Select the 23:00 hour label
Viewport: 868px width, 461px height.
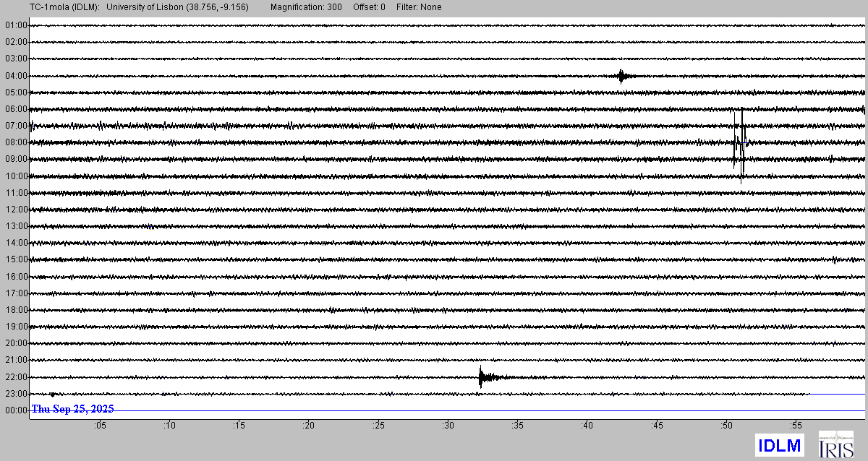coord(16,394)
